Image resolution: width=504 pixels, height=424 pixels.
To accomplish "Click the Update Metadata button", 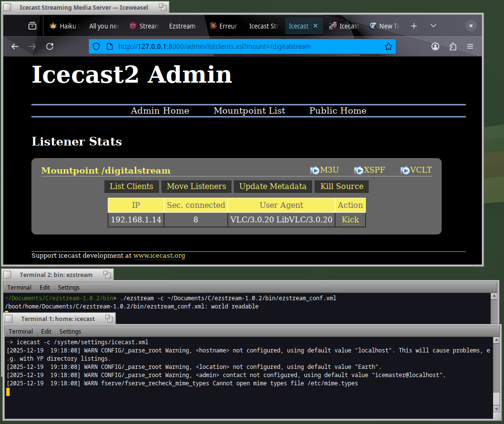I will coord(273,187).
